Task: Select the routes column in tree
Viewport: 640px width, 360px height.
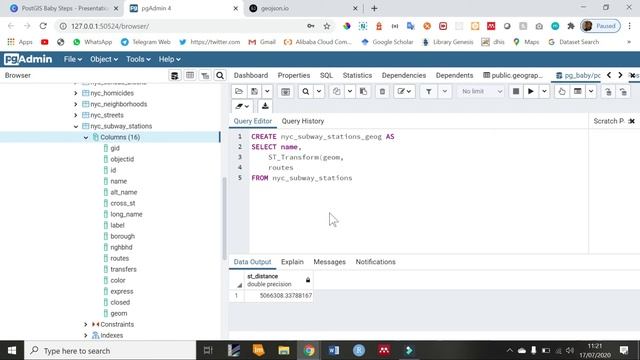Action: tap(119, 258)
